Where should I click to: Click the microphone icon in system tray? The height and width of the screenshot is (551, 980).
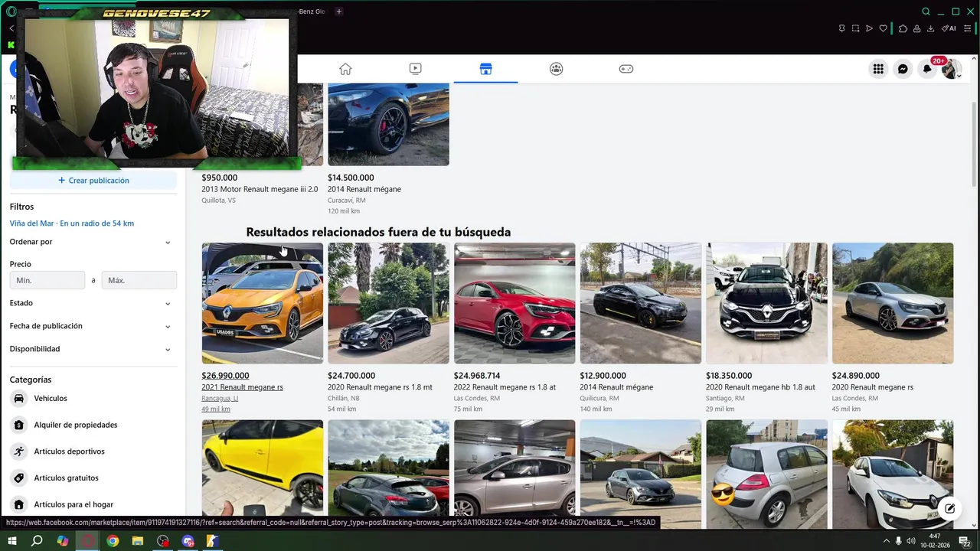point(898,541)
